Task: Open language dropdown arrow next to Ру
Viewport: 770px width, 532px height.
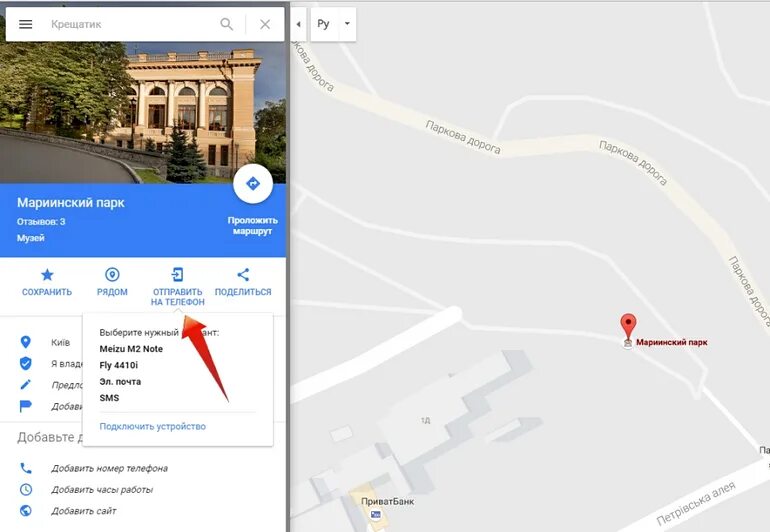Action: pyautogui.click(x=347, y=24)
